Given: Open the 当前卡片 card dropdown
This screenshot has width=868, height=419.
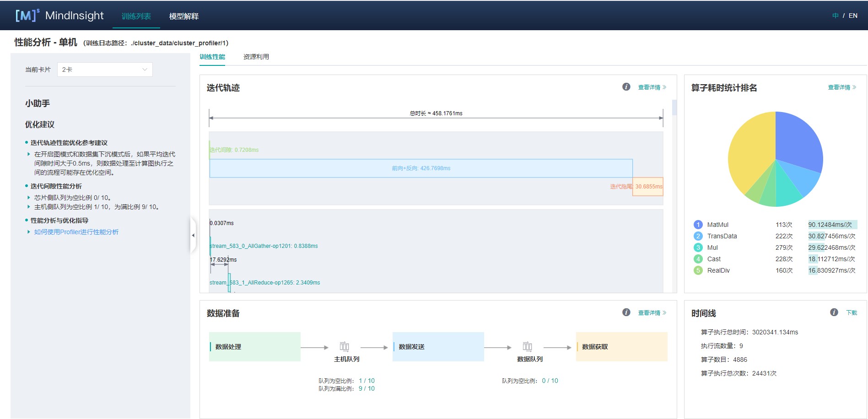Looking at the screenshot, I should (105, 70).
